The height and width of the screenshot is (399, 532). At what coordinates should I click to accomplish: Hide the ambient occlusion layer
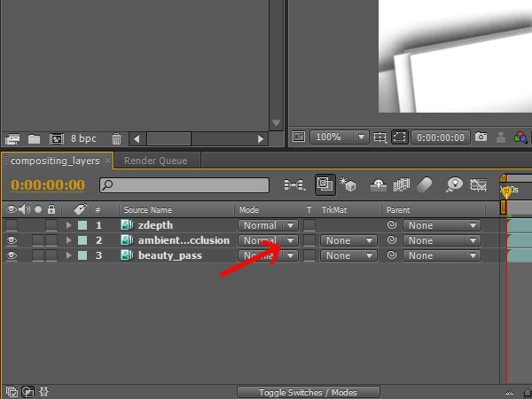click(12, 240)
